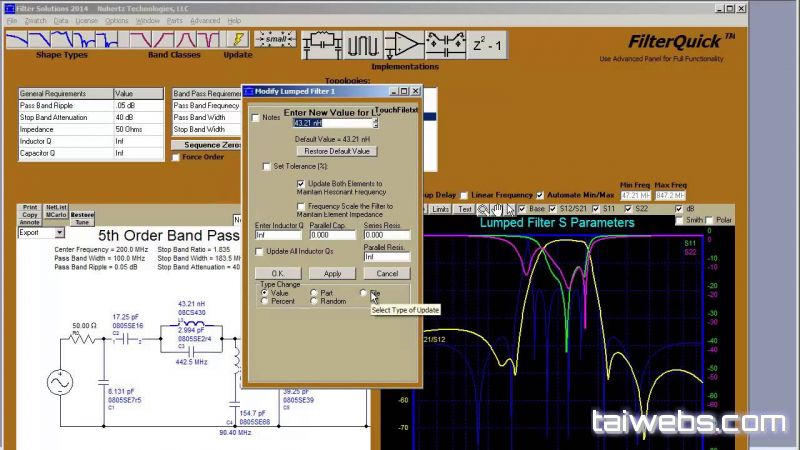Click the 'small' size toggle icon
Image resolution: width=800 pixels, height=450 pixels.
pos(275,40)
